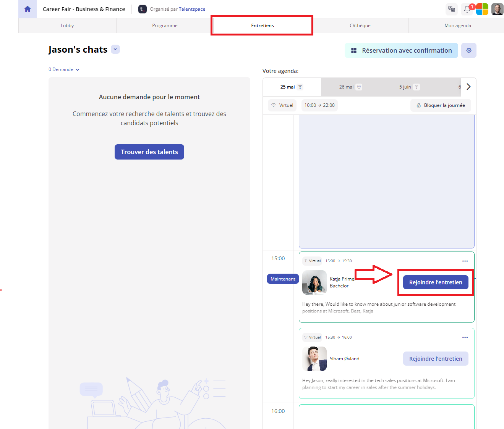Open three-dot menu for Katja Prime interview
504x429 pixels.
pos(465,261)
